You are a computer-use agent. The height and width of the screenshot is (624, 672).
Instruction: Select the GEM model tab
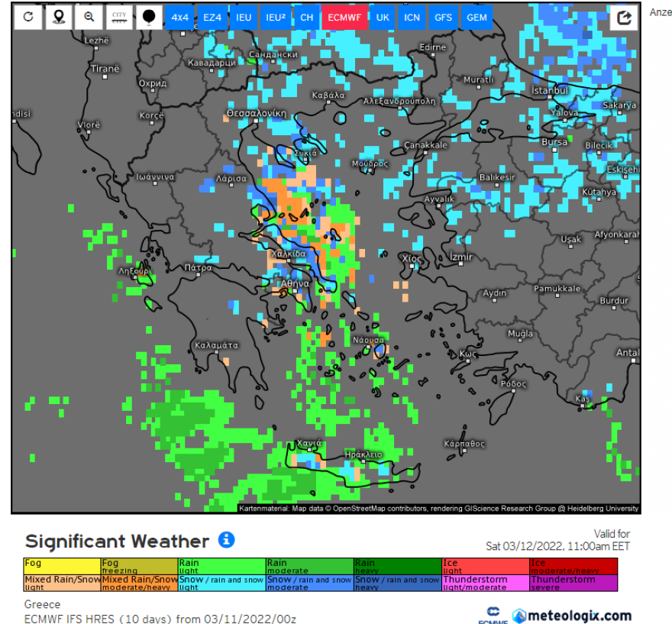477,18
